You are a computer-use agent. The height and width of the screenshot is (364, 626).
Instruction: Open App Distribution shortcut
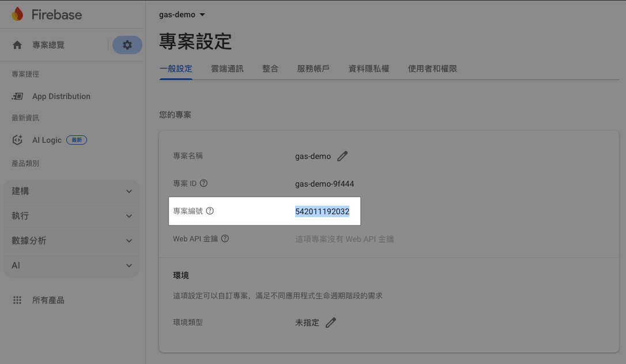(61, 96)
